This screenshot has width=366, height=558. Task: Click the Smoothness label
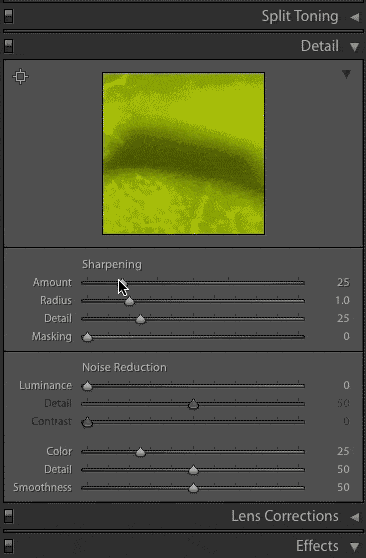pos(42,488)
